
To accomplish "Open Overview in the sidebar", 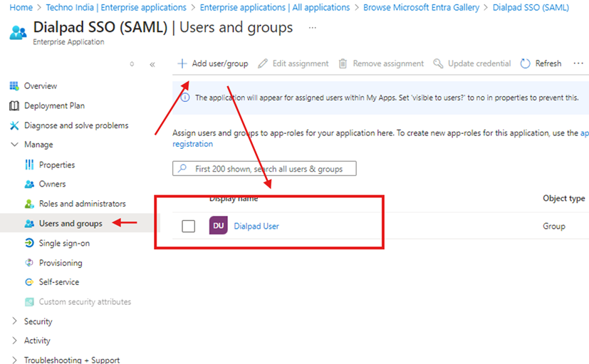I will click(x=41, y=86).
